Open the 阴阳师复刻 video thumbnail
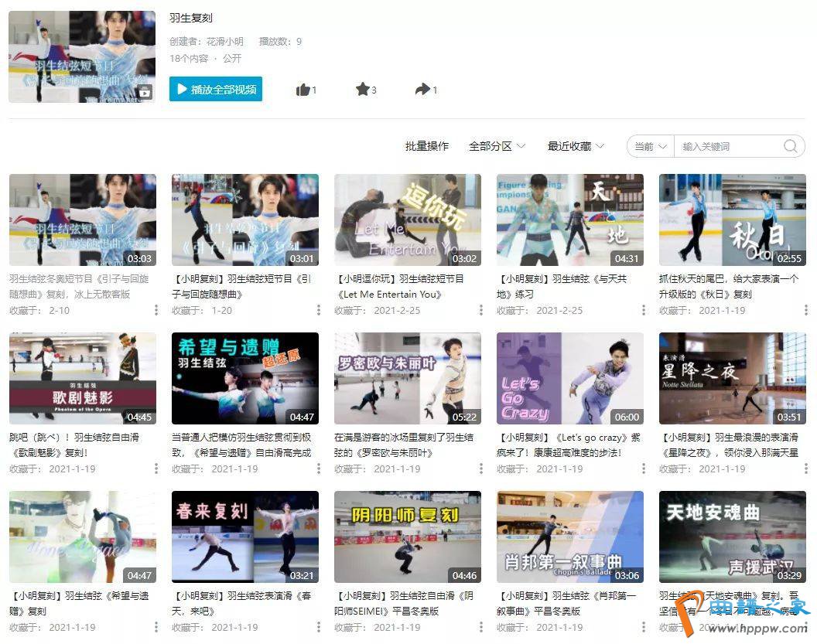This screenshot has width=817, height=644. pos(407,537)
